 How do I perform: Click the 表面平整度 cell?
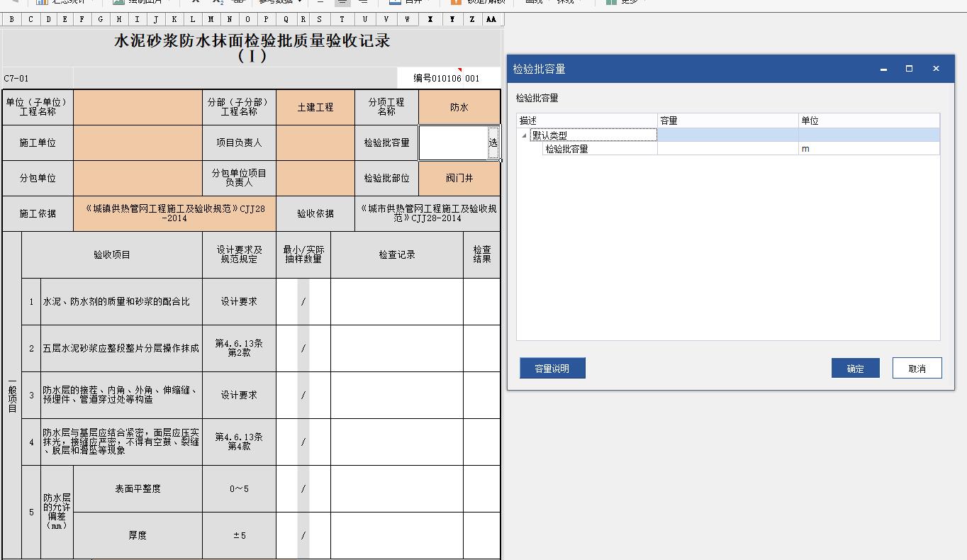coord(138,489)
